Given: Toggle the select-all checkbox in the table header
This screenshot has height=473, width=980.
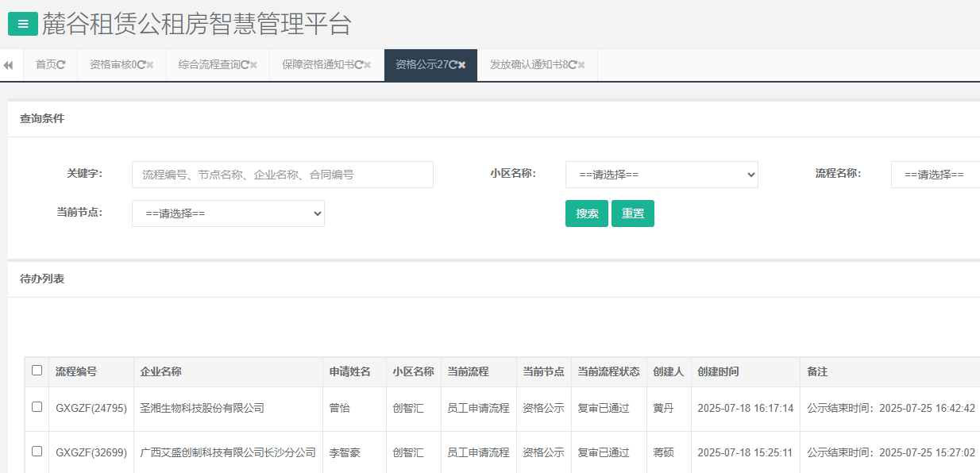Looking at the screenshot, I should pos(37,371).
